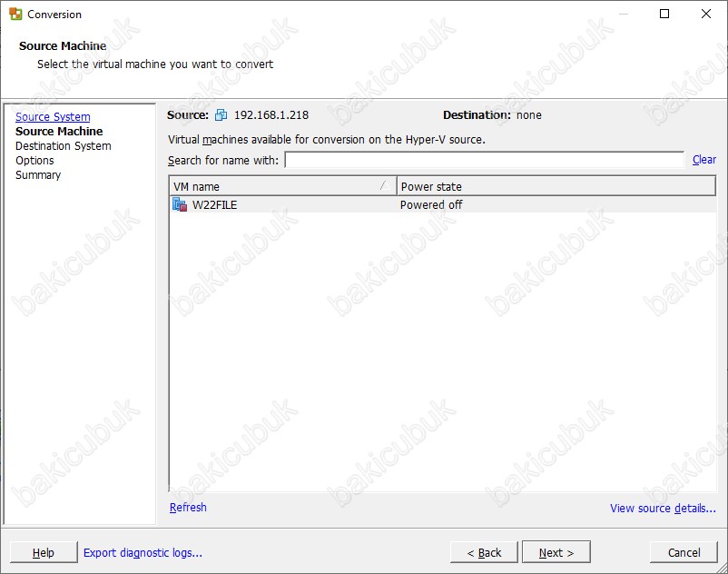728x574 pixels.
Task: Click the Destination none label
Action: pos(492,114)
